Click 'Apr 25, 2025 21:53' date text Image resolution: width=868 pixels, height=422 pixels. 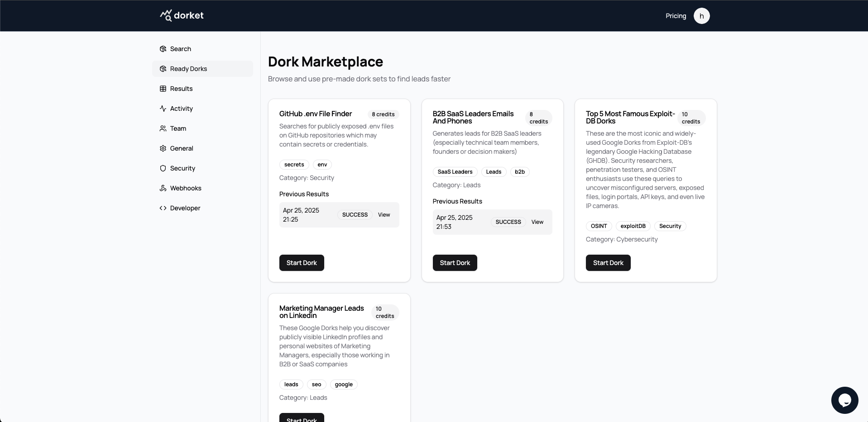[454, 222]
